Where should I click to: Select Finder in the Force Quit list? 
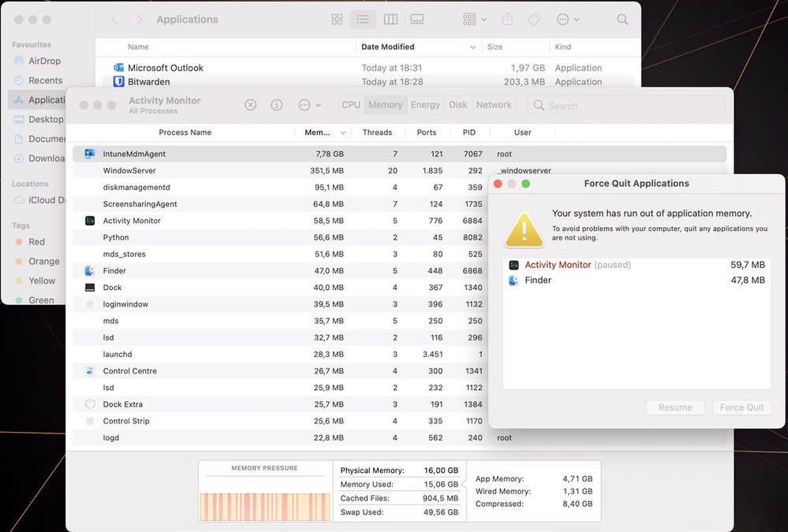tap(637, 281)
